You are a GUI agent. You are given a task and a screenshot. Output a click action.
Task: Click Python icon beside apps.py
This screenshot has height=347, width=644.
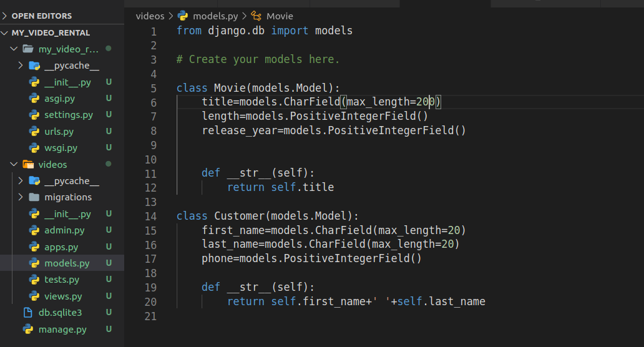pos(34,247)
